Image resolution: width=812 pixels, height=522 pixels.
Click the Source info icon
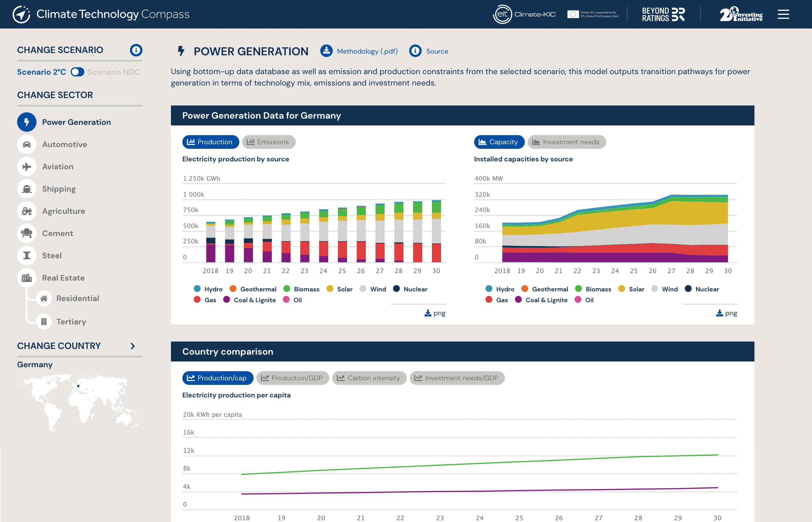tap(415, 51)
